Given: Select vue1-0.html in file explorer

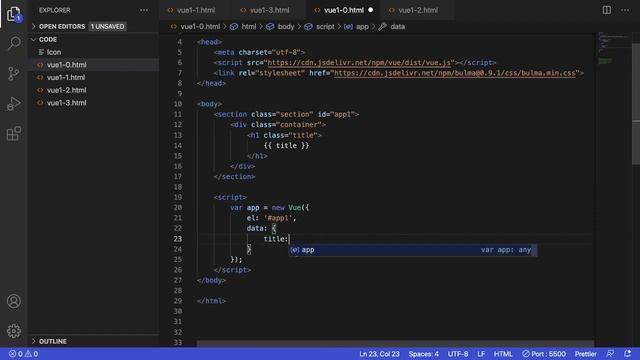Looking at the screenshot, I should click(93, 65).
